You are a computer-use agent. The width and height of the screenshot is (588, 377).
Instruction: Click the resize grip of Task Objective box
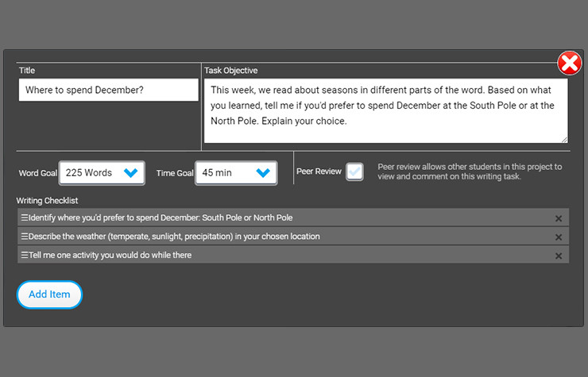(563, 139)
